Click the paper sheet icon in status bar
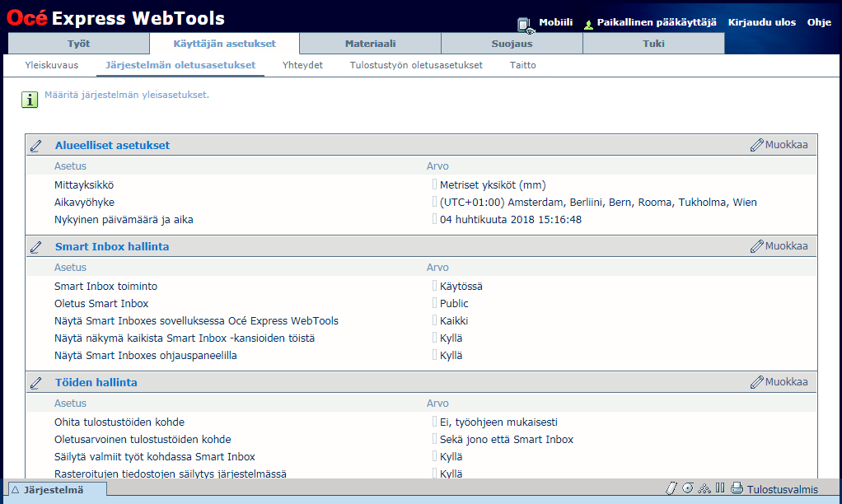The width and height of the screenshot is (842, 504). (671, 488)
